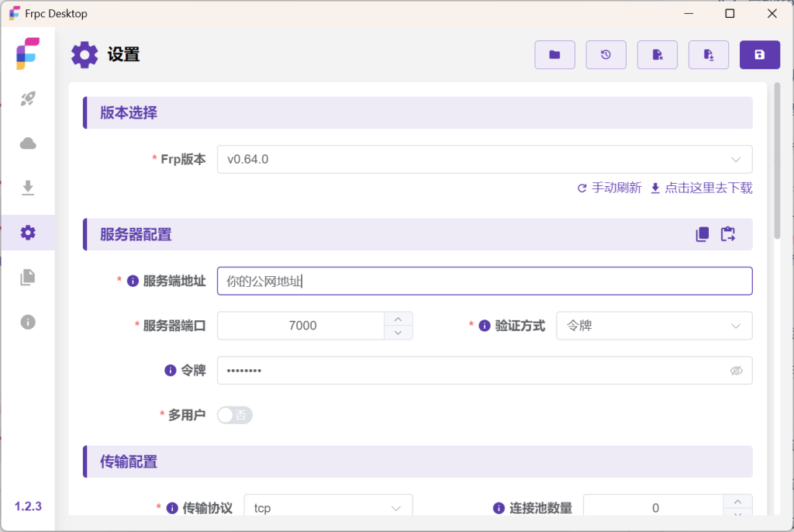Click the folder icon button in header
794x532 pixels.
pyautogui.click(x=554, y=54)
